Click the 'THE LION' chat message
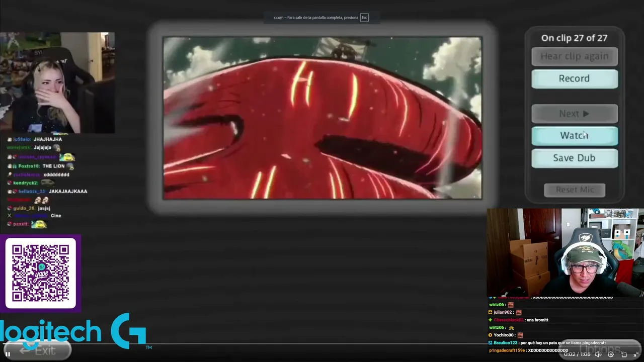 click(53, 166)
